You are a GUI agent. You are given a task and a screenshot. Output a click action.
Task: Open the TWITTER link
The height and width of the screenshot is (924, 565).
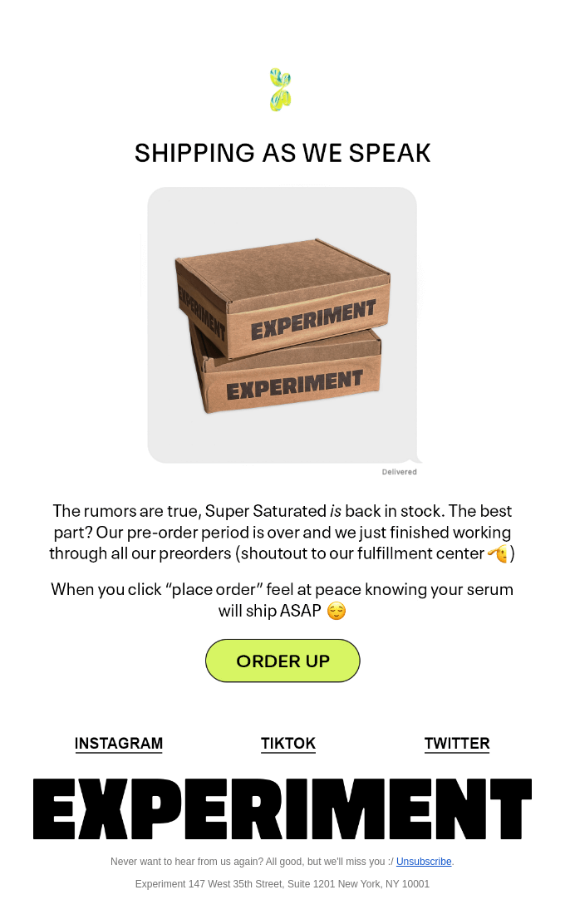point(457,743)
